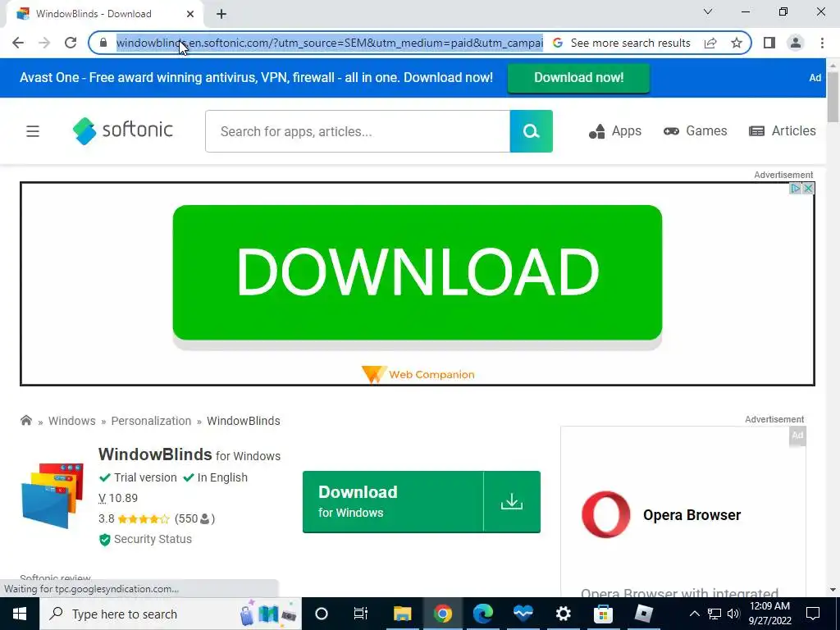Click the V 10.89 version text
The image size is (840, 630).
pos(118,498)
